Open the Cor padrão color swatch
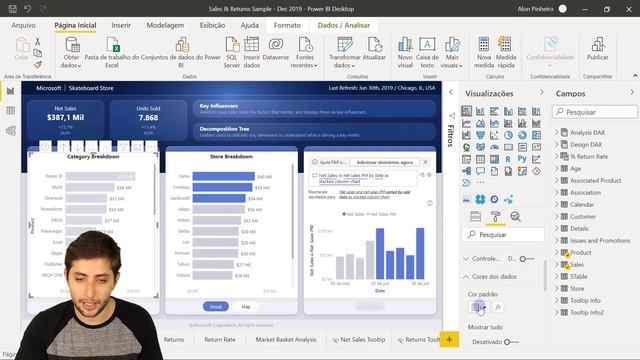The height and width of the screenshot is (360, 640). (478, 307)
